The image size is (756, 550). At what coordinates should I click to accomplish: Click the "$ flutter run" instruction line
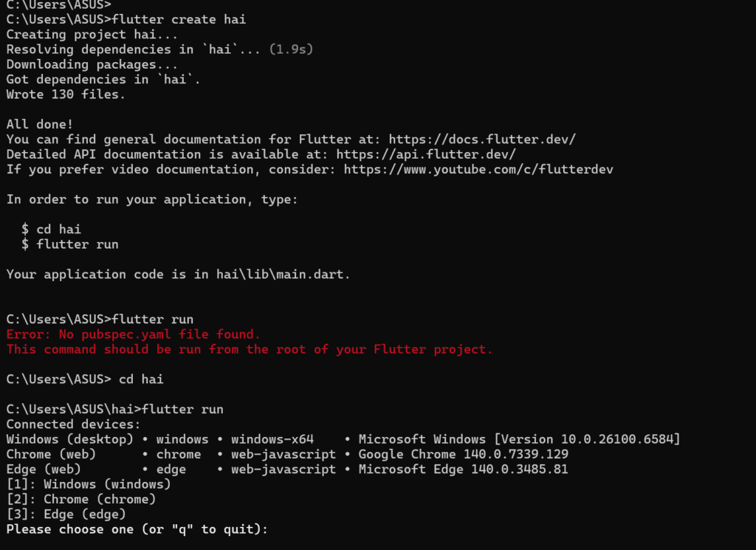(70, 244)
